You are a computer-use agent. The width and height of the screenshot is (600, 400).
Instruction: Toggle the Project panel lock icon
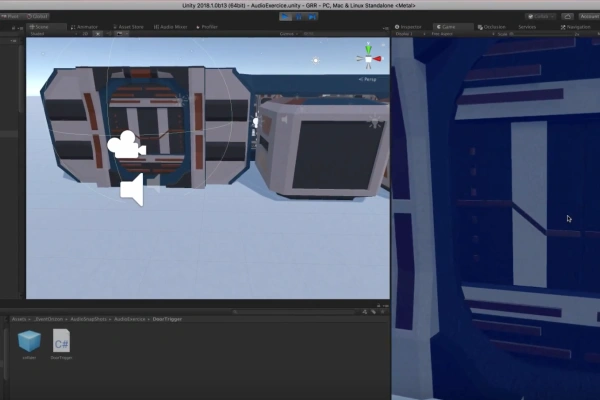(378, 305)
